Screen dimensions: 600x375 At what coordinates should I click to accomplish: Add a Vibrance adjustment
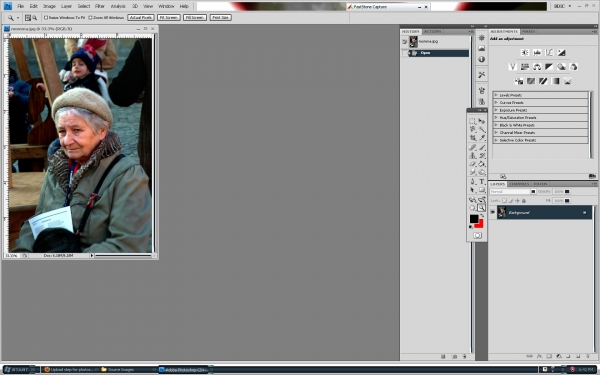click(513, 67)
